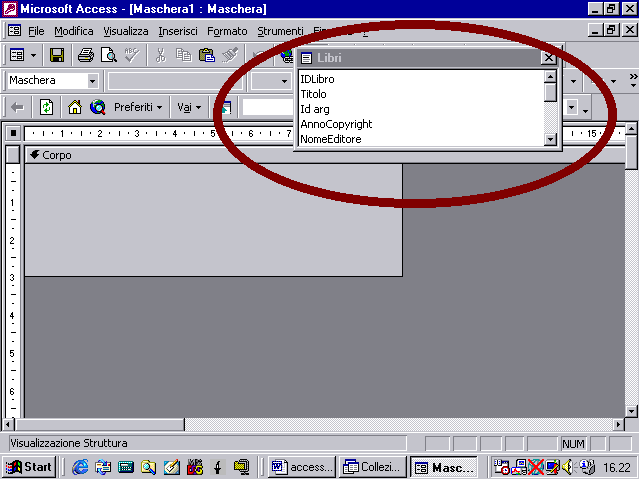This screenshot has width=639, height=479.
Task: Click the volume speaker tray icon
Action: coord(567,467)
